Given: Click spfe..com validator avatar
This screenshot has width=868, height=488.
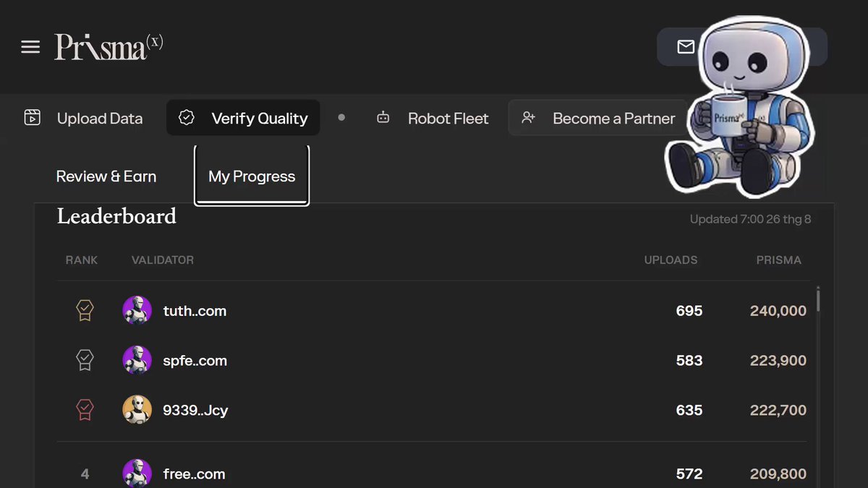Looking at the screenshot, I should [x=137, y=360].
